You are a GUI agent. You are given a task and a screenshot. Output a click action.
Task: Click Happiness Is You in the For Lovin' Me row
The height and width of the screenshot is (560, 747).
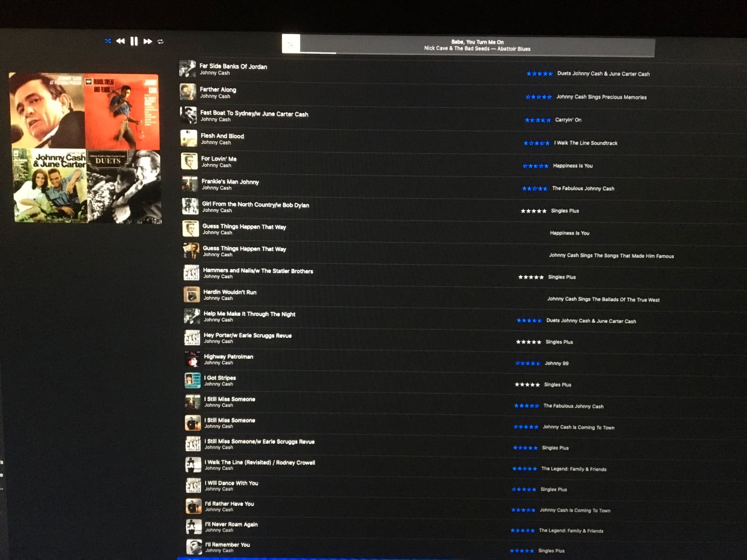[573, 166]
